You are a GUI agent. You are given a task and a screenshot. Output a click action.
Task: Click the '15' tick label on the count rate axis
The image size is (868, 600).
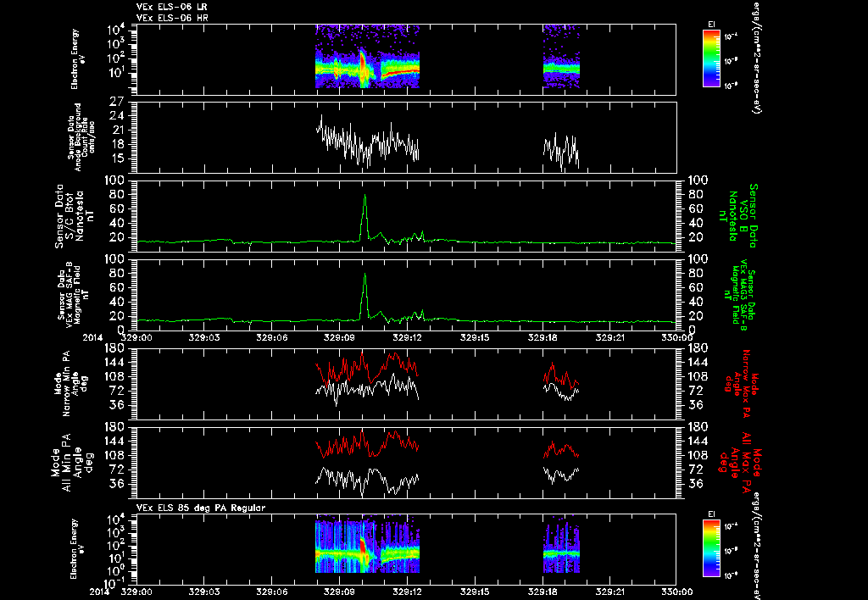[x=117, y=158]
